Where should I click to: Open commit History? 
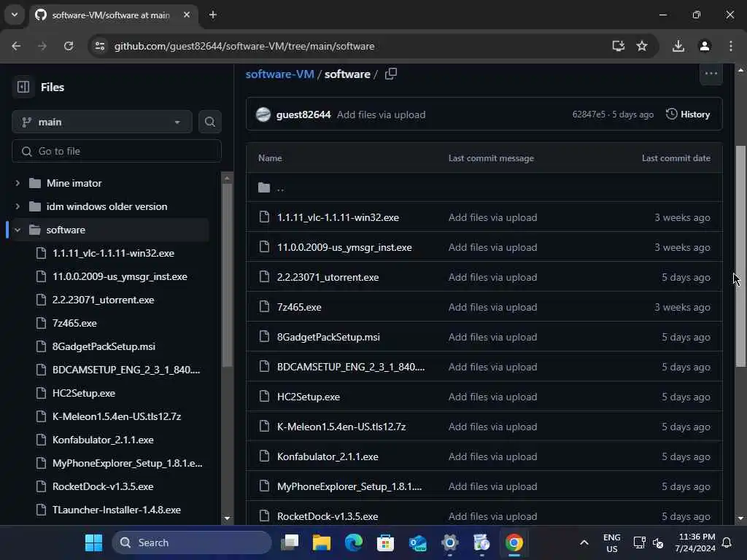coord(688,114)
